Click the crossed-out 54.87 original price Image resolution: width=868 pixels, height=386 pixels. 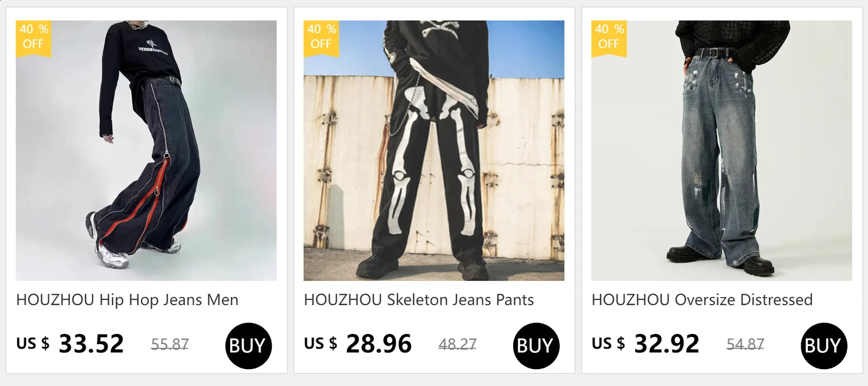[x=745, y=344]
